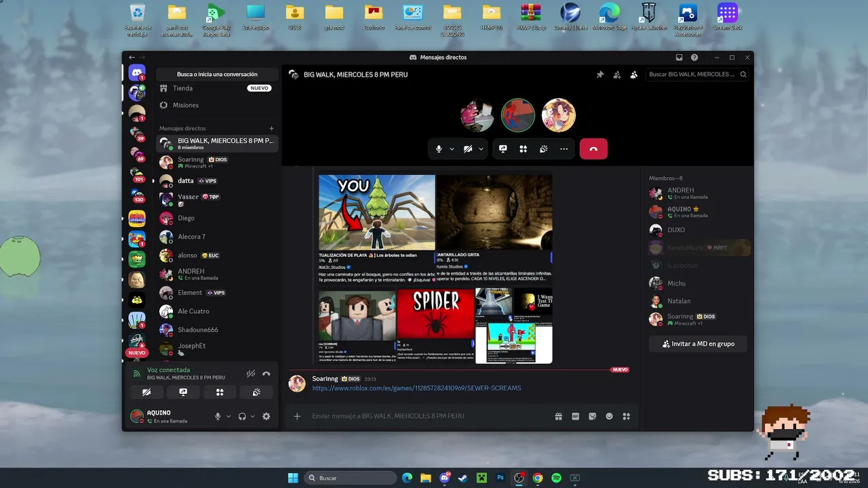Open more call options (three dots)
The width and height of the screenshot is (868, 488).
coord(564,149)
